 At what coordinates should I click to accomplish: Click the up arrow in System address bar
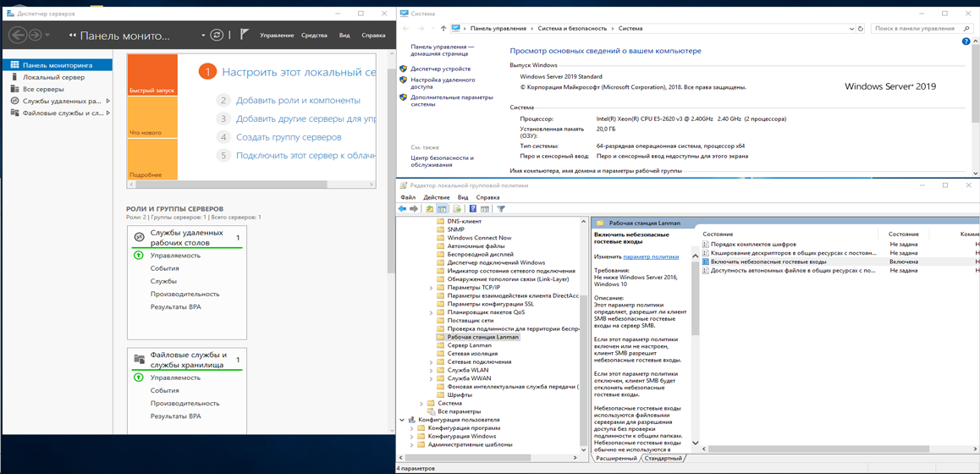tap(443, 28)
